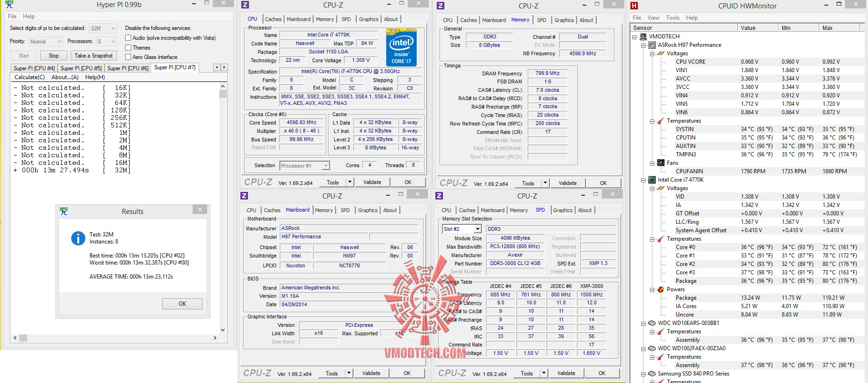Toggle the Themes checkbox in Hyper PI
868x383 pixels.
point(128,47)
